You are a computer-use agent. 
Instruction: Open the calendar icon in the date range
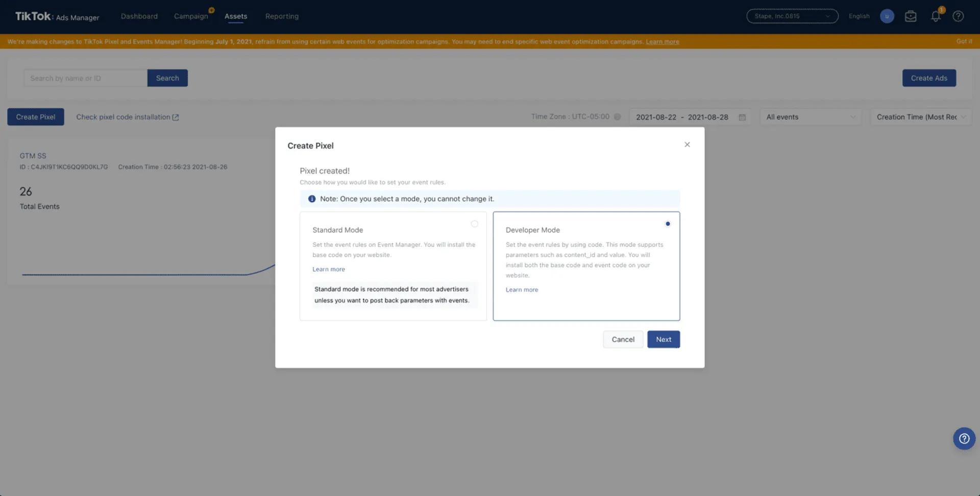click(742, 117)
